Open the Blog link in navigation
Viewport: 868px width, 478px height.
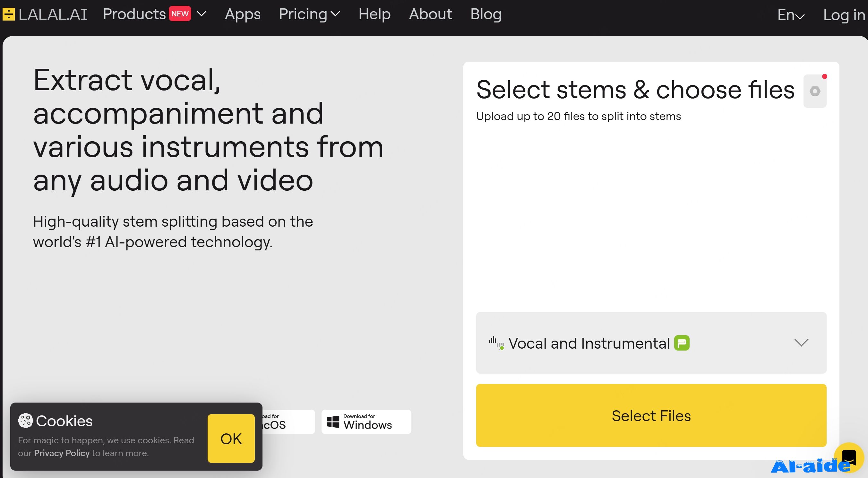click(x=486, y=14)
